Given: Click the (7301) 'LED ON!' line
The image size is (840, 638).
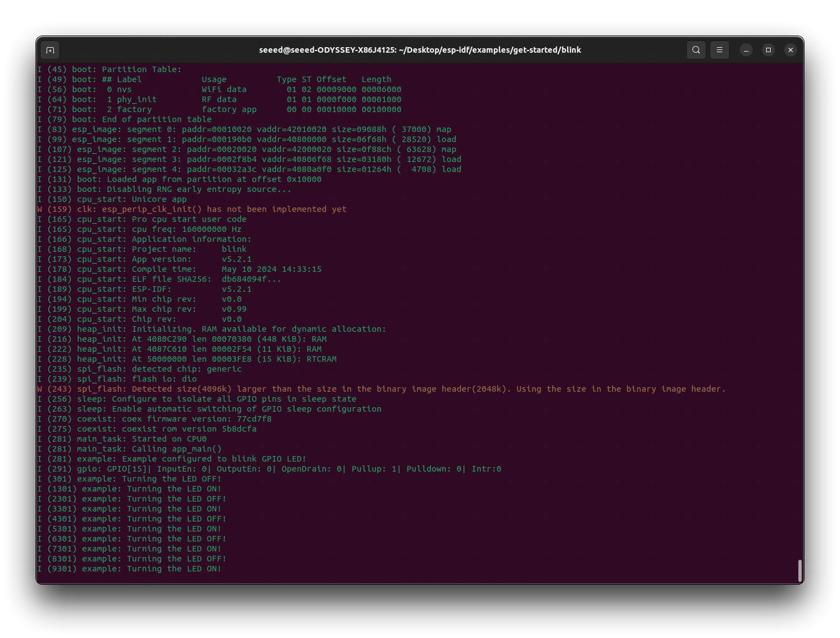Looking at the screenshot, I should 129,549.
